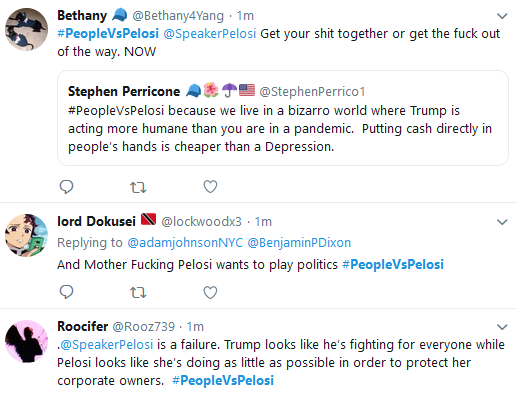Open @BenjaminPDixon profile link
The width and height of the screenshot is (517, 396).
click(x=299, y=243)
